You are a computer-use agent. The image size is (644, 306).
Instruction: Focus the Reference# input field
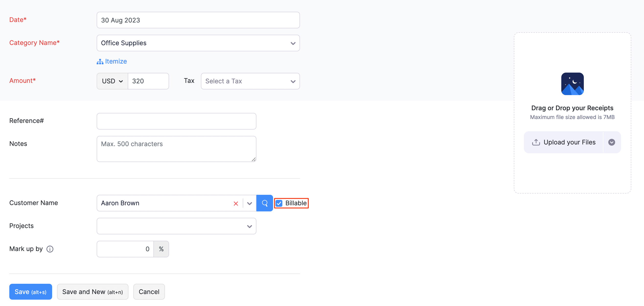[176, 121]
